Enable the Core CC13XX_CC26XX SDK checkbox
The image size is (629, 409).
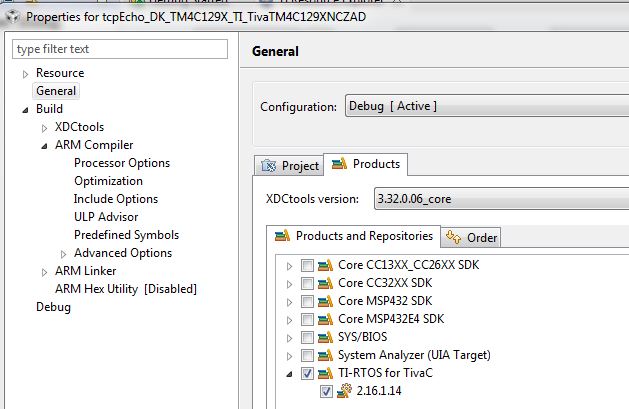coord(307,265)
